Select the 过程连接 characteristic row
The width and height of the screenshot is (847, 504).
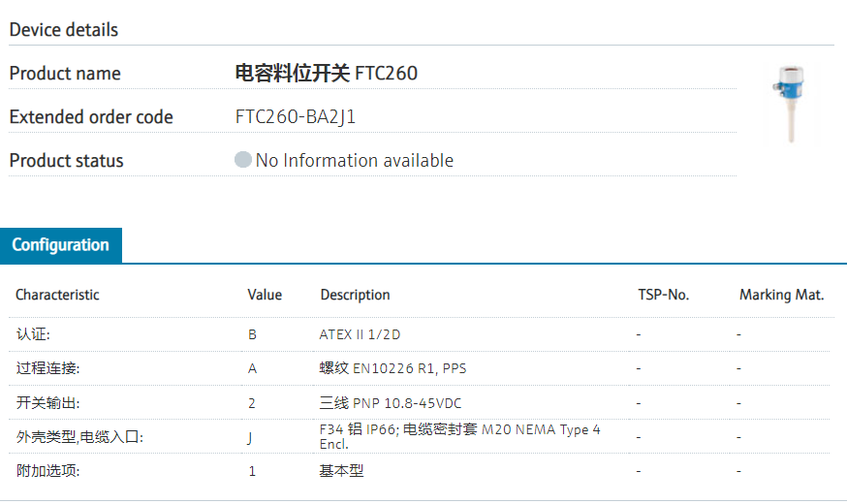coord(47,368)
